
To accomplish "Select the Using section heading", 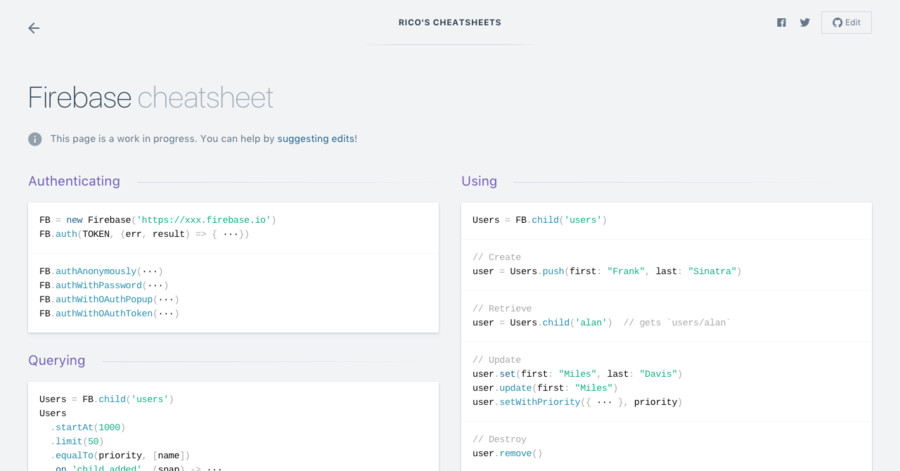I will [479, 181].
